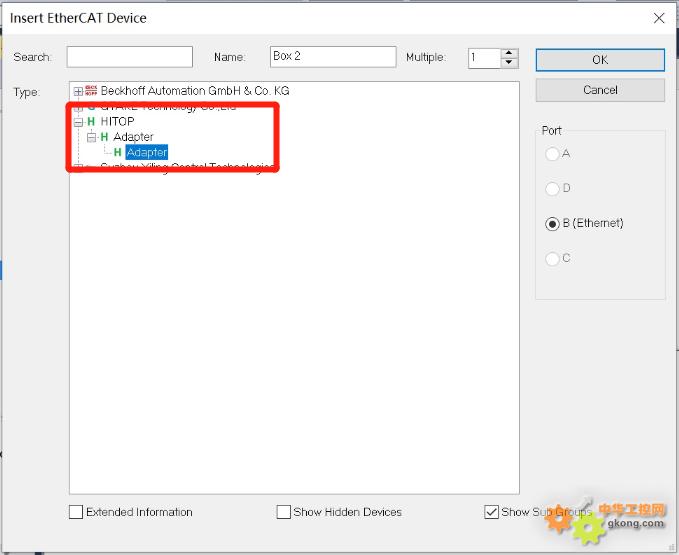Click the green H icon beside HITOP

point(91,122)
